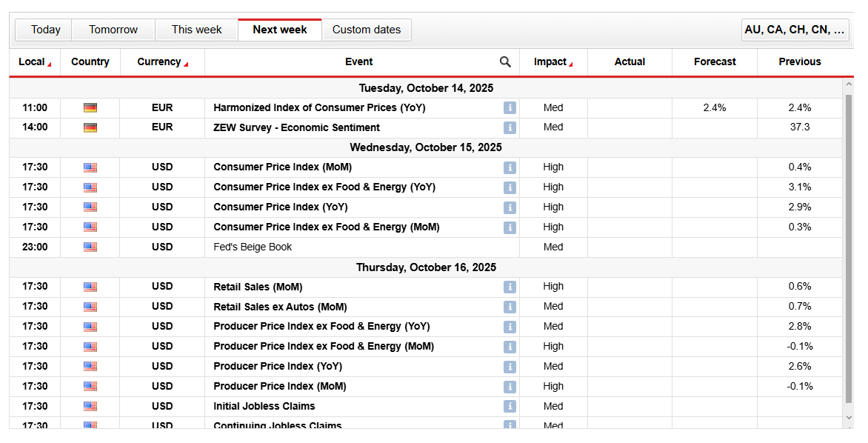Open info for Initial Jobless Claims event
This screenshot has width=868, height=443.
(x=510, y=406)
